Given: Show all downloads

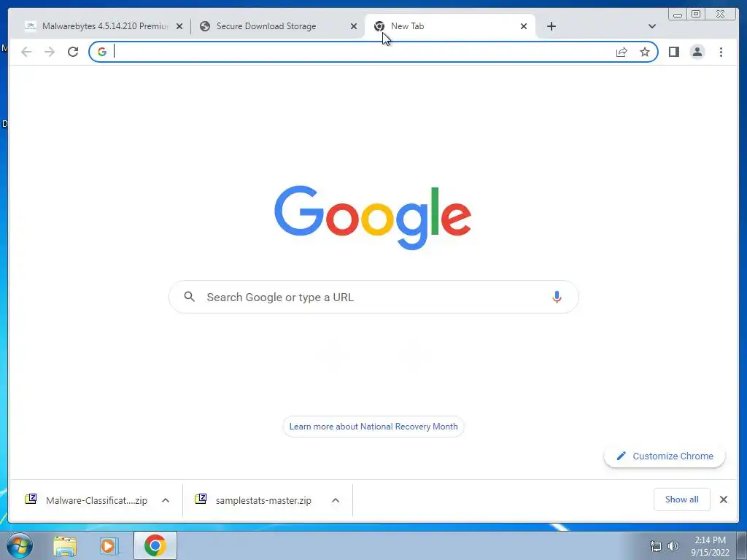Looking at the screenshot, I should pos(682,499).
